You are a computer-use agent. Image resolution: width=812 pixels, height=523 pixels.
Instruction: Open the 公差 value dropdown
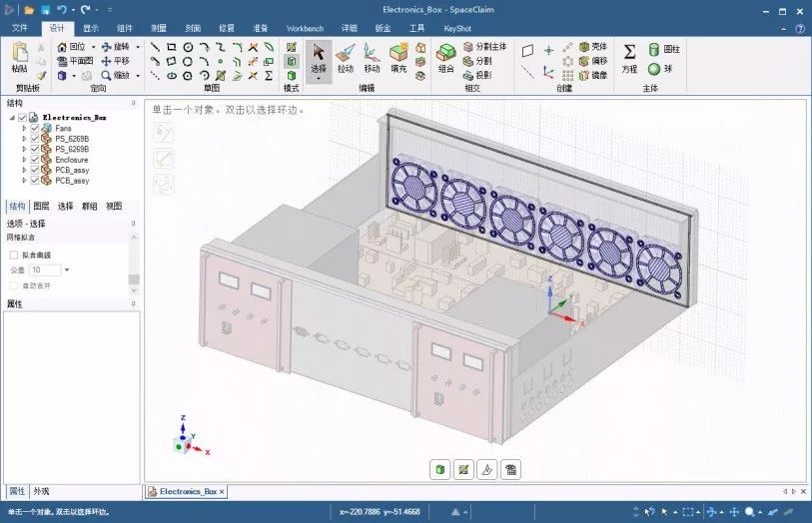pos(67,269)
